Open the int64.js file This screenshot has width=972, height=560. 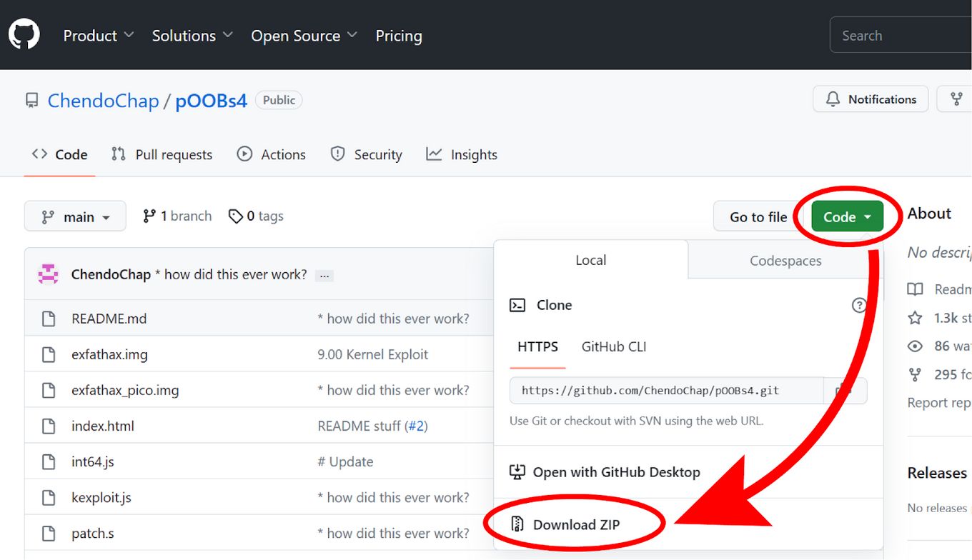click(x=93, y=461)
